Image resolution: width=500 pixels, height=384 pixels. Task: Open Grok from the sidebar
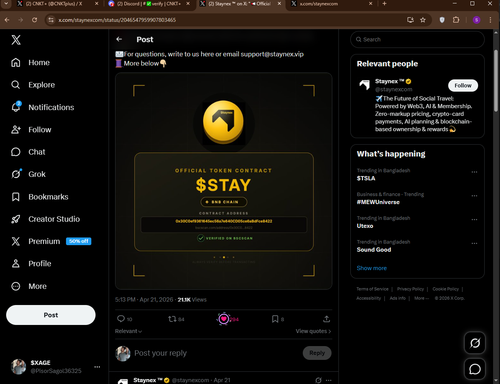[x=28, y=174]
